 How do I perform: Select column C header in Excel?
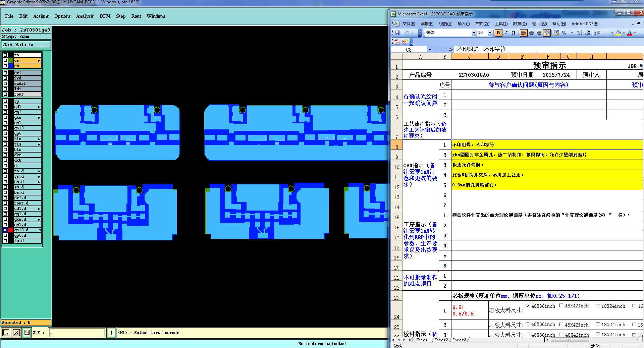point(470,57)
